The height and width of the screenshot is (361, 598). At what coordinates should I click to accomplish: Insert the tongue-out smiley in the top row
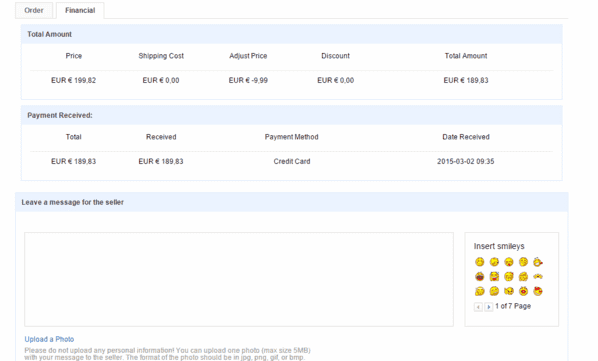509,262
